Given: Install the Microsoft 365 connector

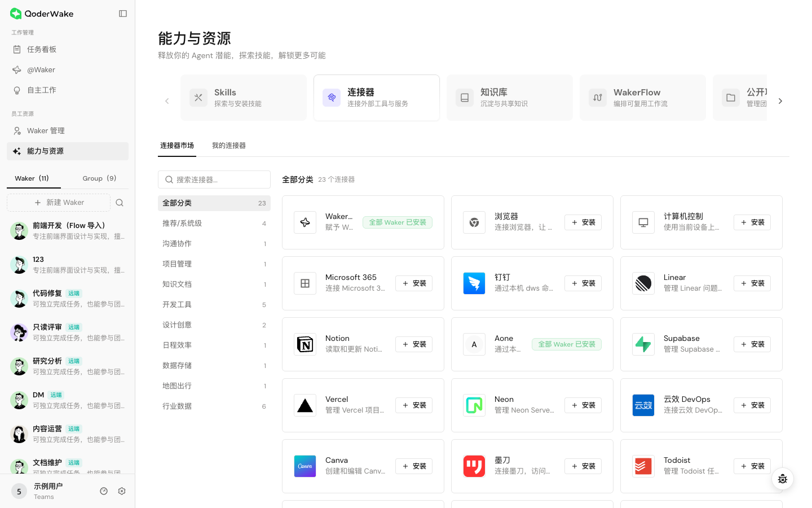Looking at the screenshot, I should (x=414, y=283).
